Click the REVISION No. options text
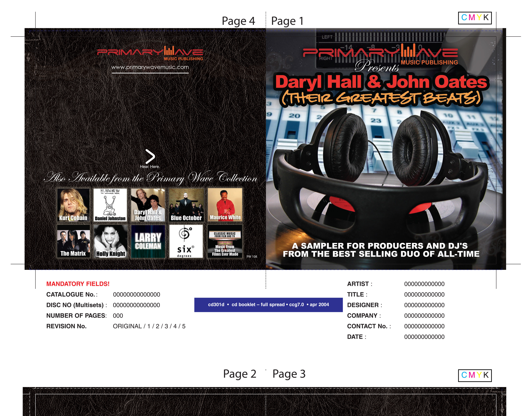 [x=149, y=326]
